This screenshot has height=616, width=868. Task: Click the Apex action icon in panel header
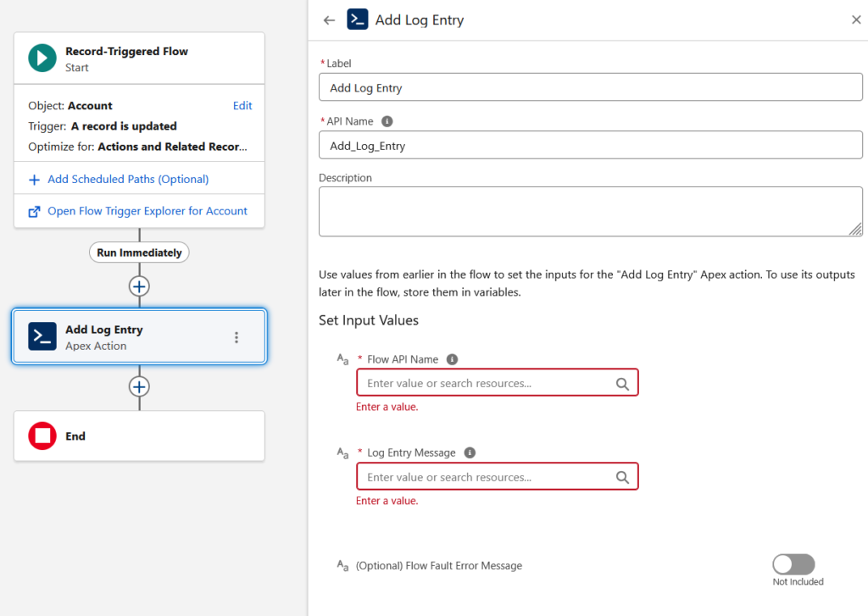(x=358, y=19)
